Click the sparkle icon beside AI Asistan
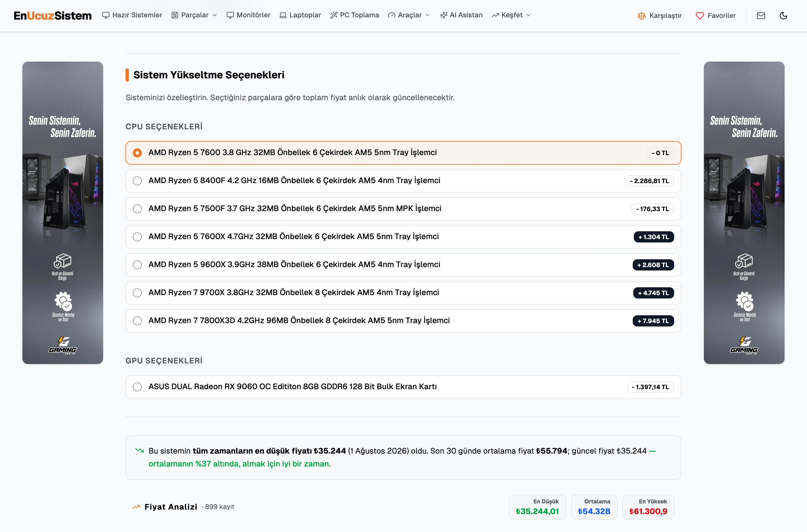 pyautogui.click(x=443, y=15)
